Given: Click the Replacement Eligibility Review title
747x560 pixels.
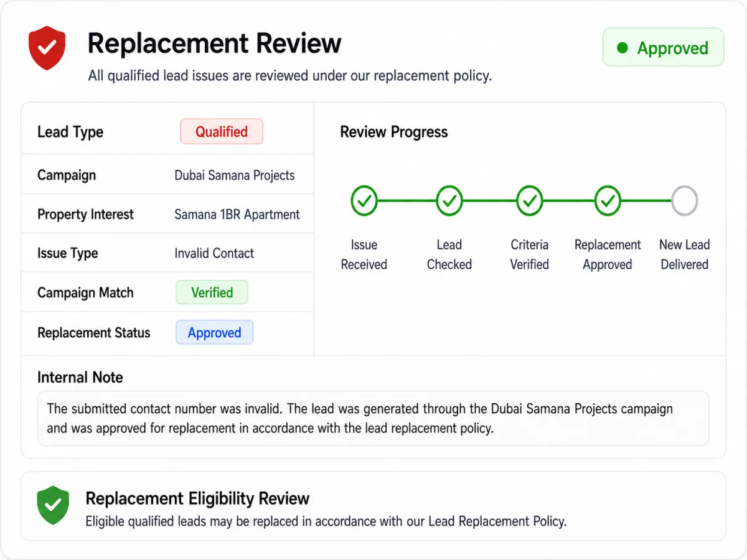Looking at the screenshot, I should (197, 498).
